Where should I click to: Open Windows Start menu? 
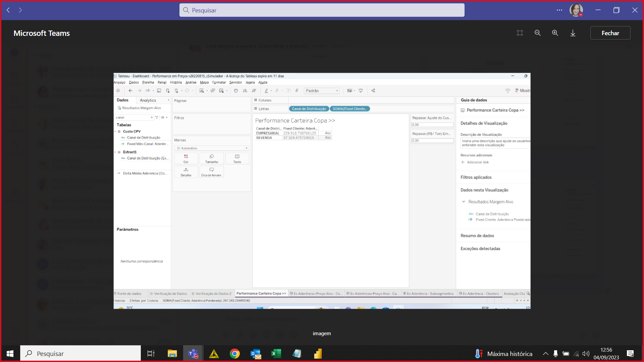[10, 354]
